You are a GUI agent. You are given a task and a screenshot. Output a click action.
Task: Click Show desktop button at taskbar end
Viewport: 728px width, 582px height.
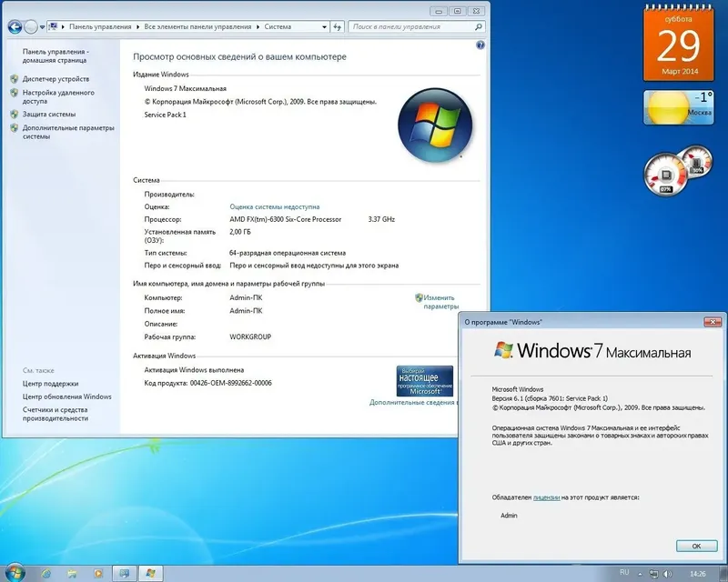(723, 574)
